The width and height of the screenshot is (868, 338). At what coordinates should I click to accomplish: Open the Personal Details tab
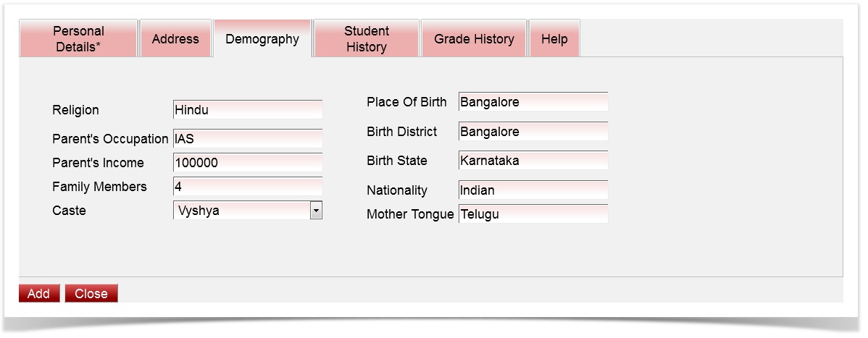(78, 39)
